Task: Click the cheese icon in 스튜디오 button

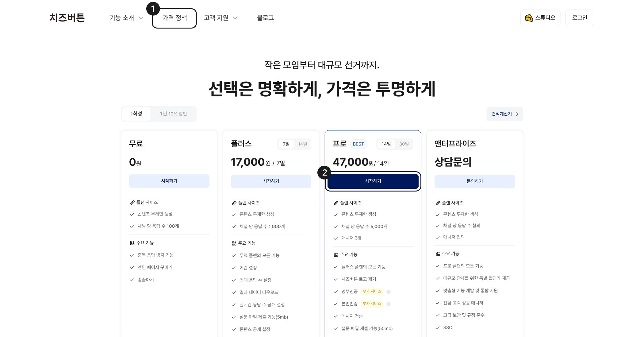Action: pos(528,18)
